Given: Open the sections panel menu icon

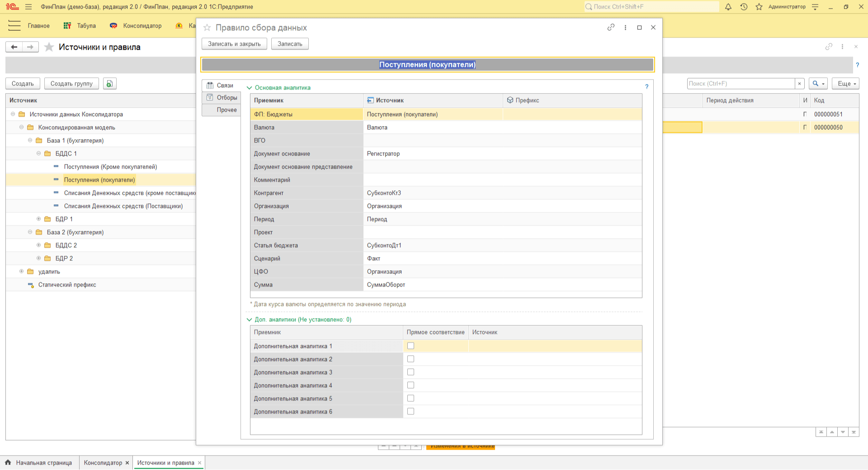Looking at the screenshot, I should coord(14,26).
